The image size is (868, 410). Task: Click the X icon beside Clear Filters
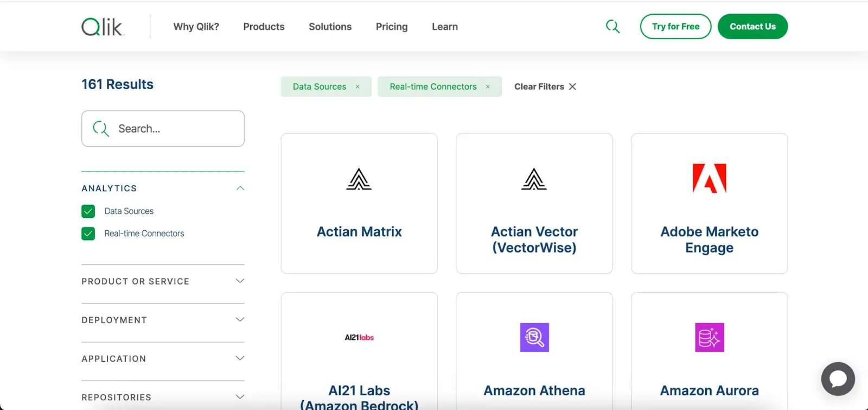(572, 86)
